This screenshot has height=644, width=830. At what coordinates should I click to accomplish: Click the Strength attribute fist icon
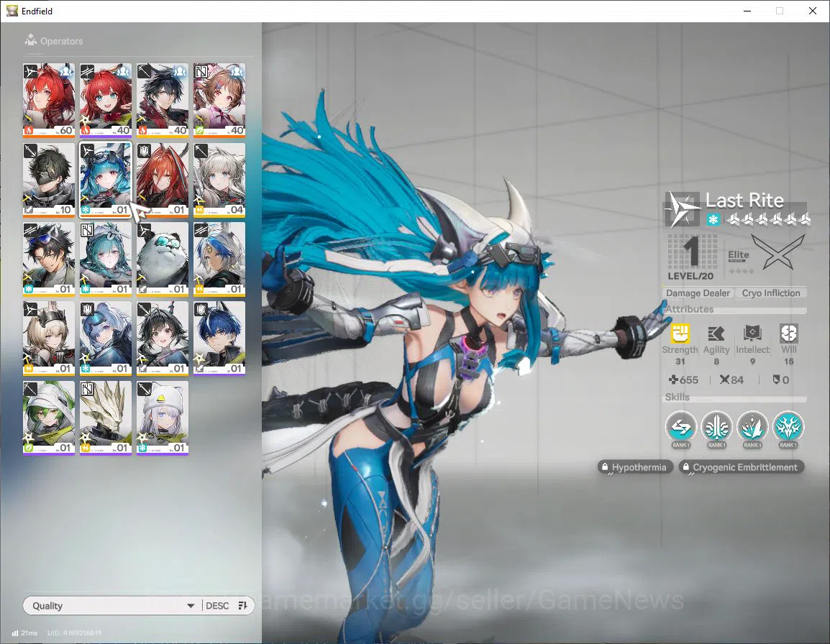[680, 333]
